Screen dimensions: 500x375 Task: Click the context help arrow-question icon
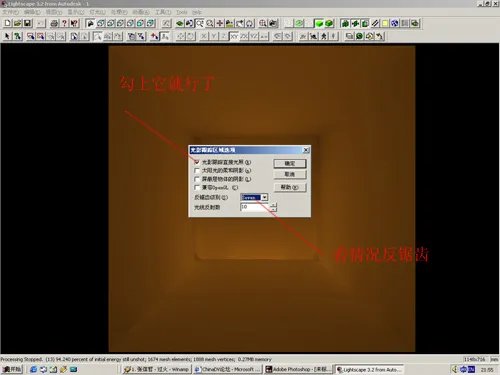point(74,23)
